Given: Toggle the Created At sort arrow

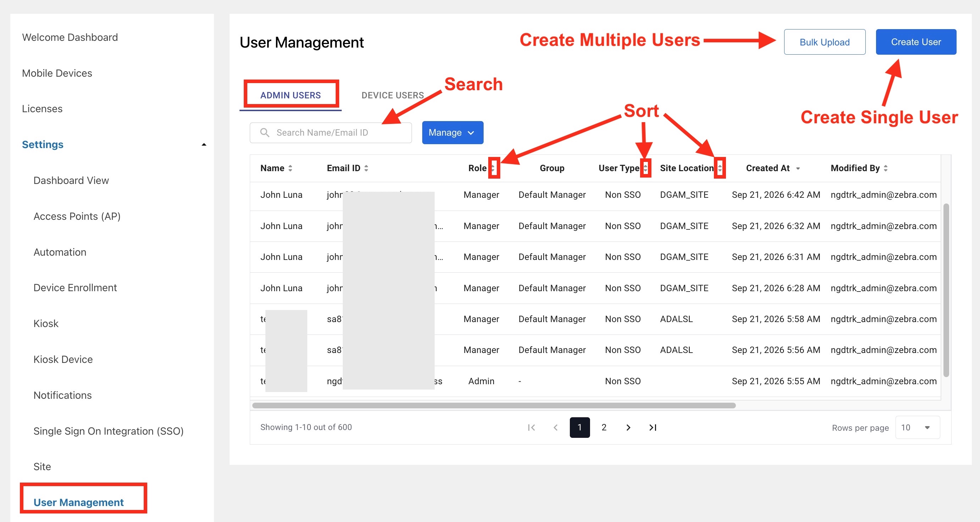Looking at the screenshot, I should (798, 169).
